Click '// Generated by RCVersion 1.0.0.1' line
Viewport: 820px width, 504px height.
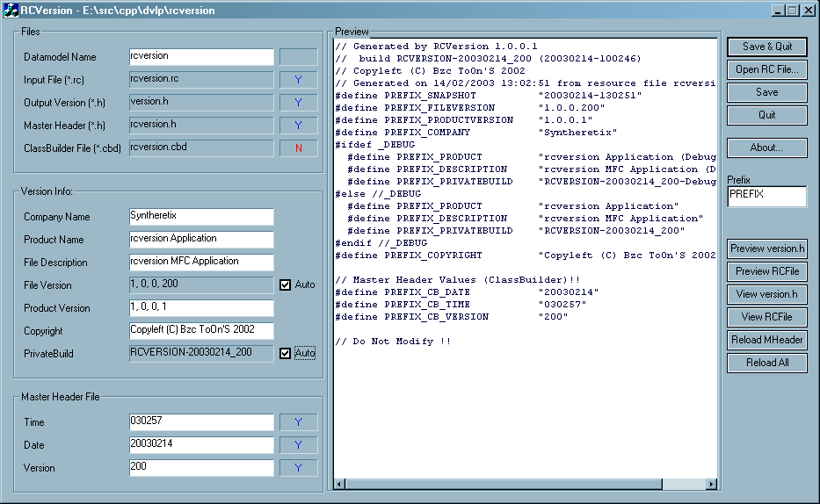click(x=436, y=47)
